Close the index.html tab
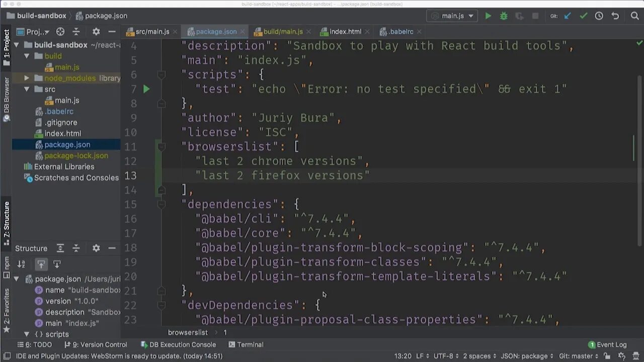 point(367,32)
